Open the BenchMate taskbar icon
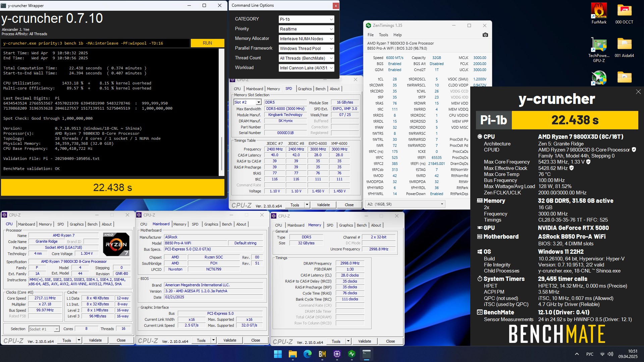Image resolution: width=644 pixels, height=362 pixels. 322,354
